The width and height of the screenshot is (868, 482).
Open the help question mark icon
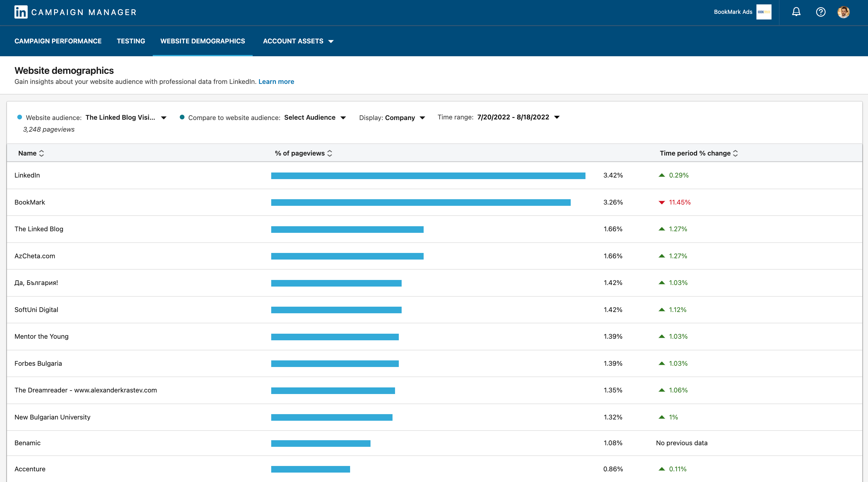point(821,12)
